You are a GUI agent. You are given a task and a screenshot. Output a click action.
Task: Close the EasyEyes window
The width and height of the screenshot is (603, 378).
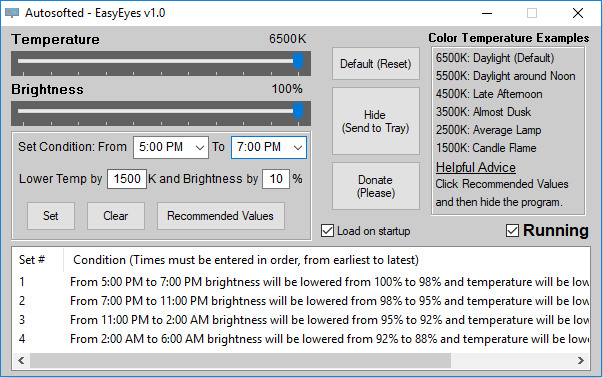[x=578, y=13]
